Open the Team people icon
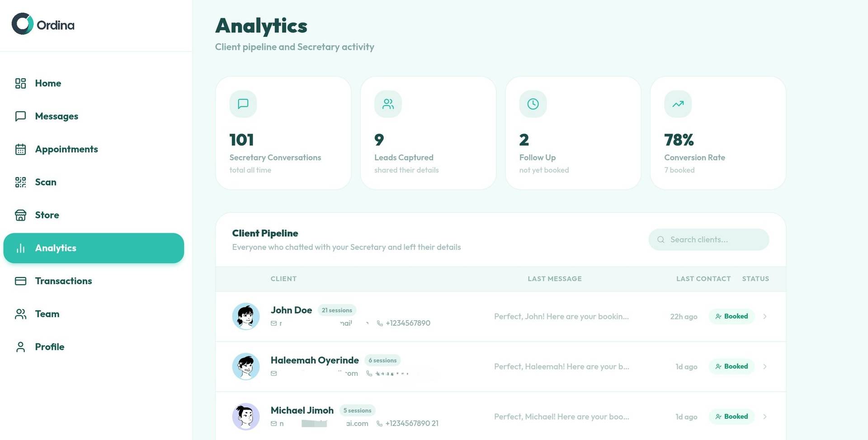868x440 pixels. [x=20, y=314]
